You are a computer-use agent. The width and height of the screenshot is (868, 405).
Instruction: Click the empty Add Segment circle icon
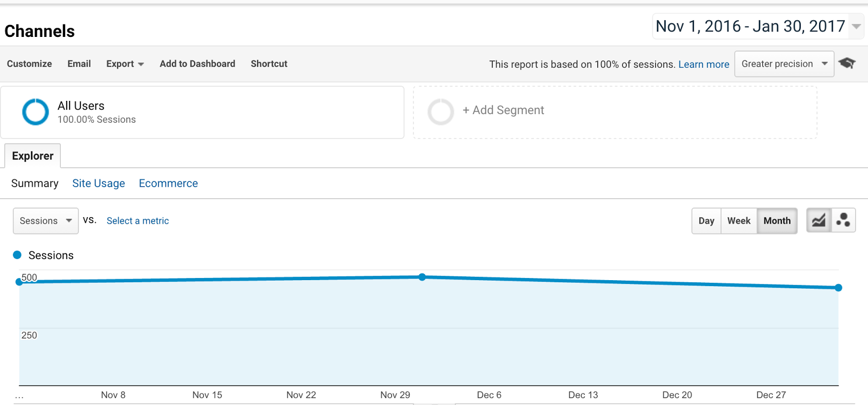click(441, 112)
